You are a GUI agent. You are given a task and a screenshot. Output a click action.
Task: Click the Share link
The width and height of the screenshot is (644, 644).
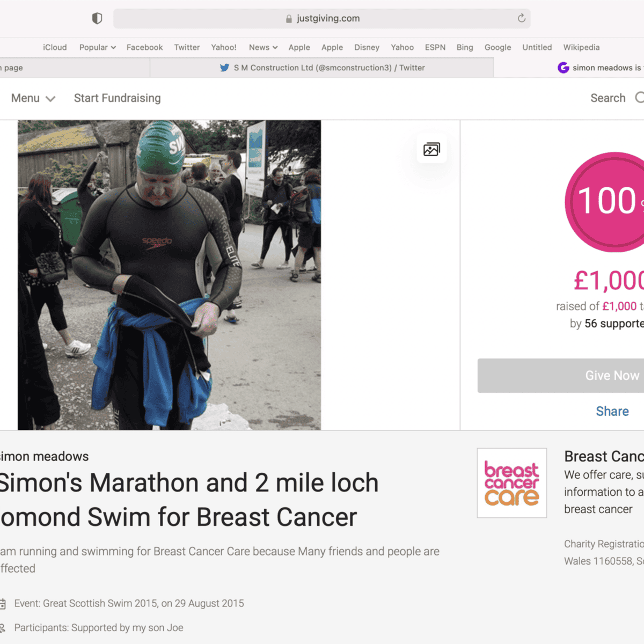(612, 411)
